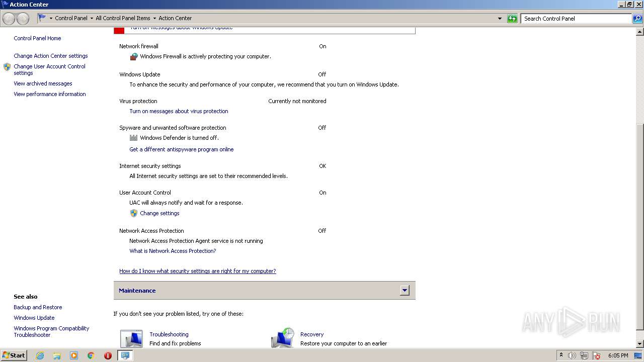The image size is (644, 362).
Task: Expand the Control Panel breadcrumb arrow
Action: coord(92,19)
